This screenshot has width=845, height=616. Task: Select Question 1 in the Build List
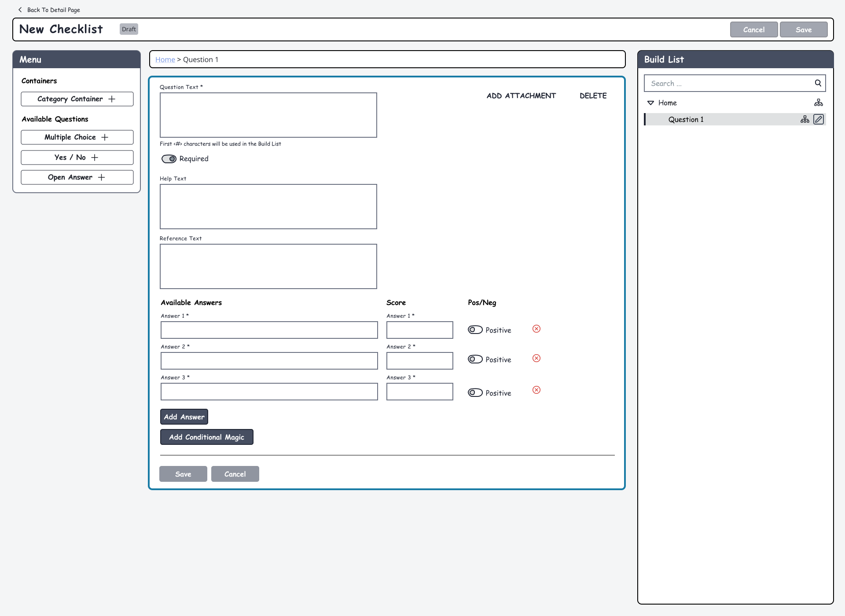(735, 119)
